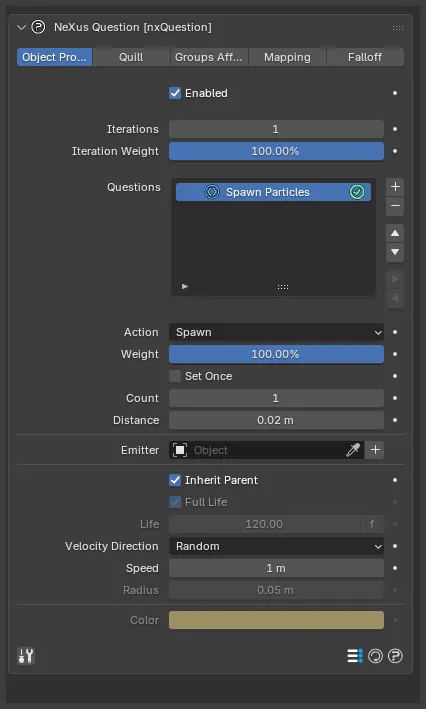Click the Distance field showing 0.02 m
Screen dimensions: 426x709
(276, 420)
